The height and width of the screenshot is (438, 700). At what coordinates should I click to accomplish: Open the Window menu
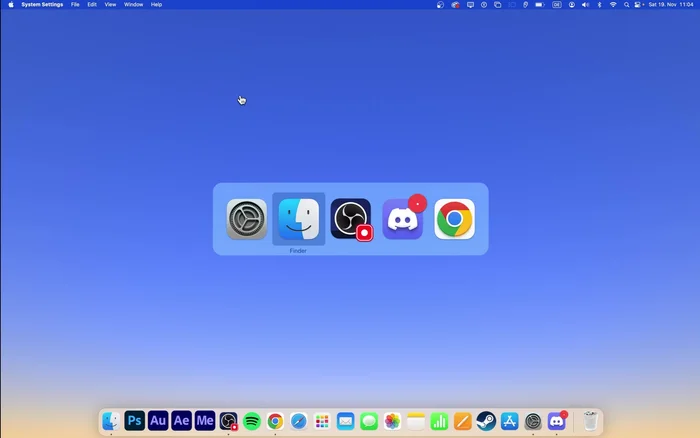click(133, 4)
